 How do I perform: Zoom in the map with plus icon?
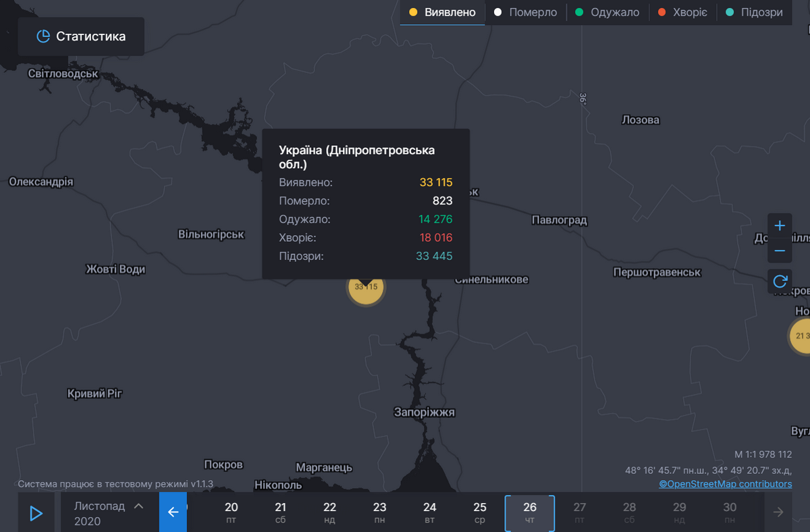pyautogui.click(x=780, y=225)
